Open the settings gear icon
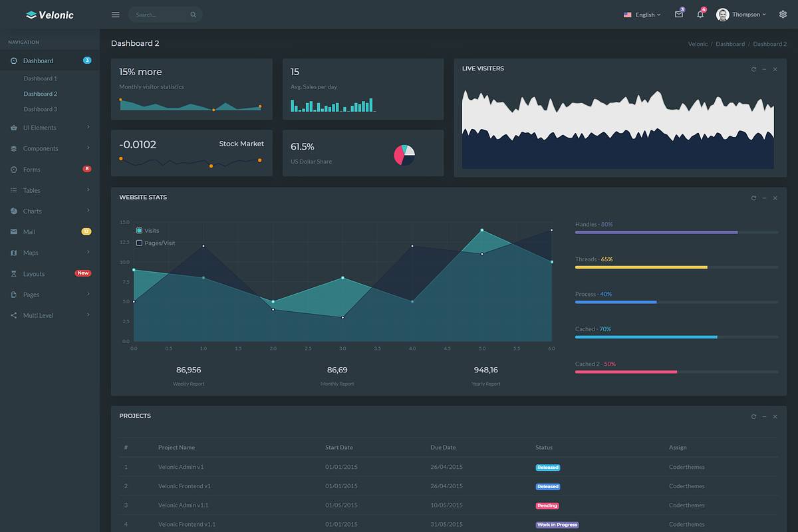Image resolution: width=798 pixels, height=532 pixels. [x=783, y=14]
